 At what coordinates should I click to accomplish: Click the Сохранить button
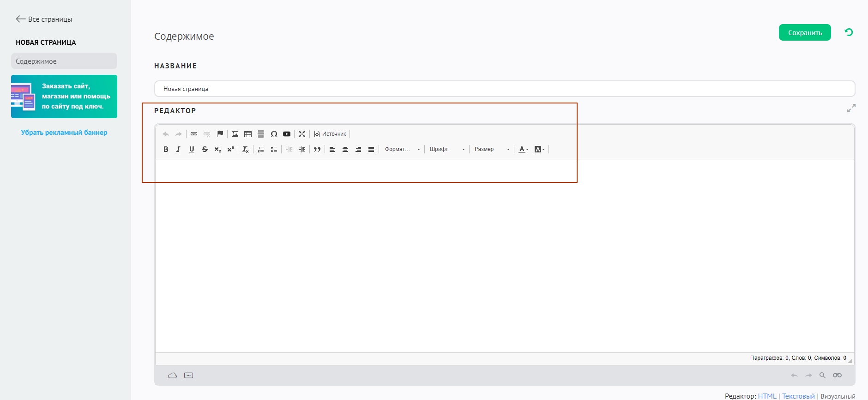(805, 32)
